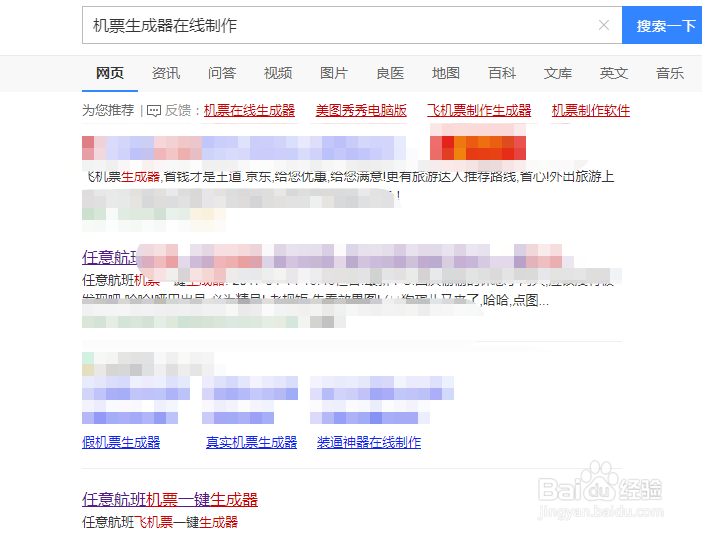Select the 英文 tab

click(614, 73)
